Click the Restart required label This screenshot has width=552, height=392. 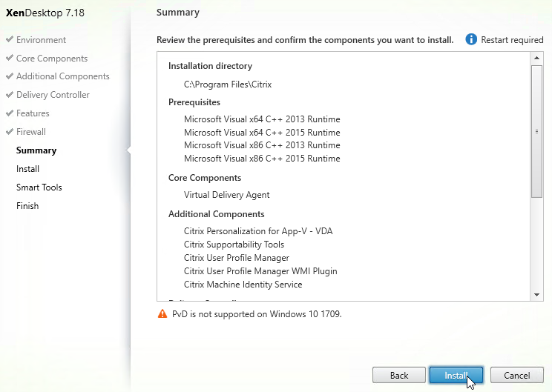512,40
